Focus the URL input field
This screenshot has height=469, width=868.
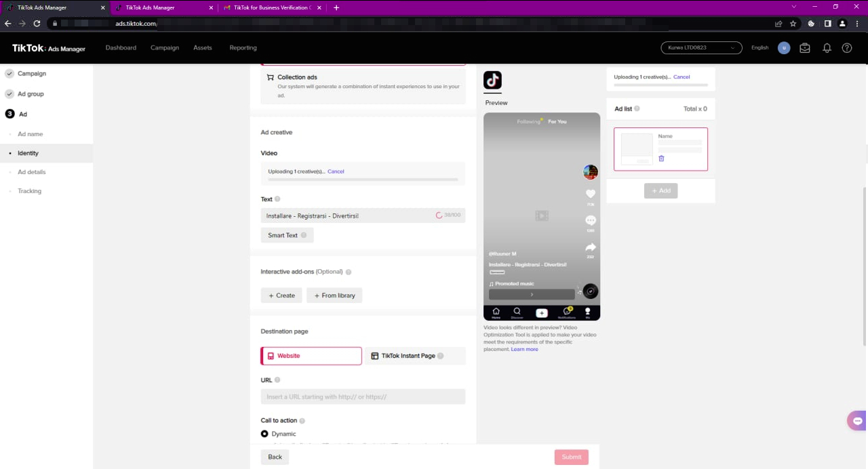[x=363, y=396]
